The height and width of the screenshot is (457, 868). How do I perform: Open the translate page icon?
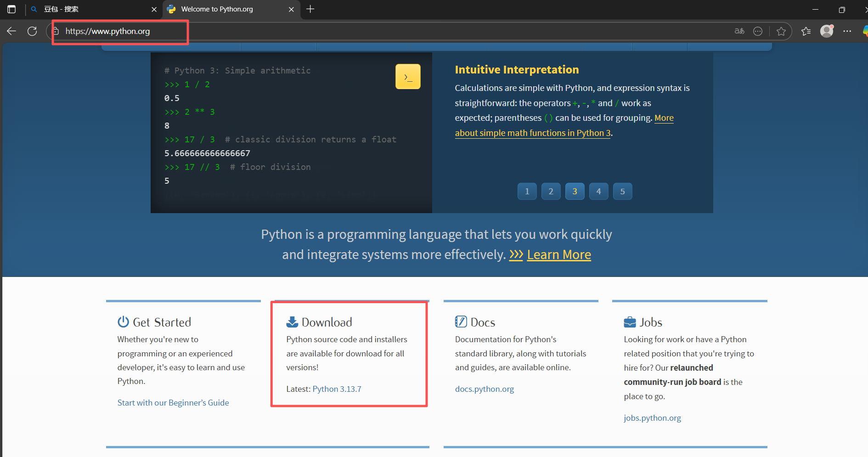tap(739, 31)
